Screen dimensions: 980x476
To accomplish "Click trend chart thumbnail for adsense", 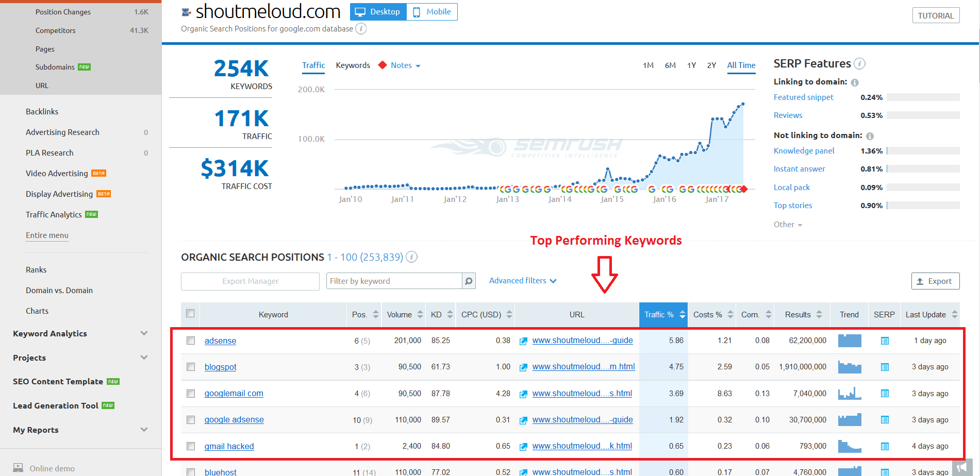I will point(850,341).
